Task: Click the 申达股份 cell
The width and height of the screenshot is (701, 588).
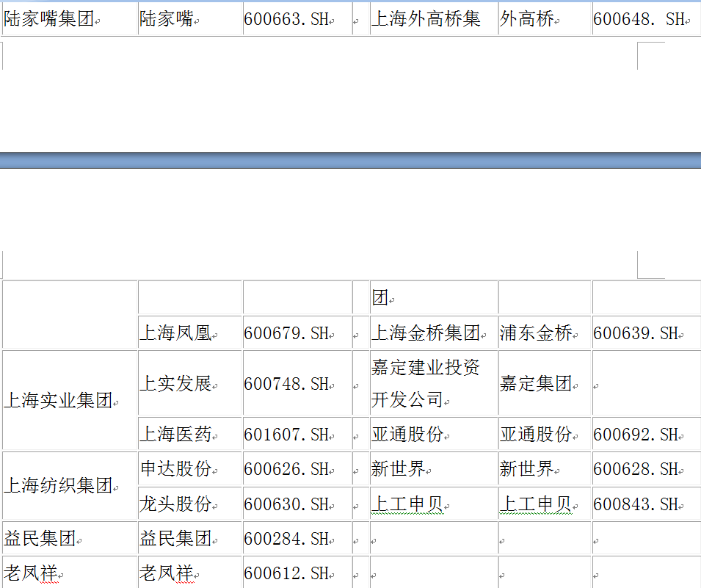Action: click(x=190, y=468)
